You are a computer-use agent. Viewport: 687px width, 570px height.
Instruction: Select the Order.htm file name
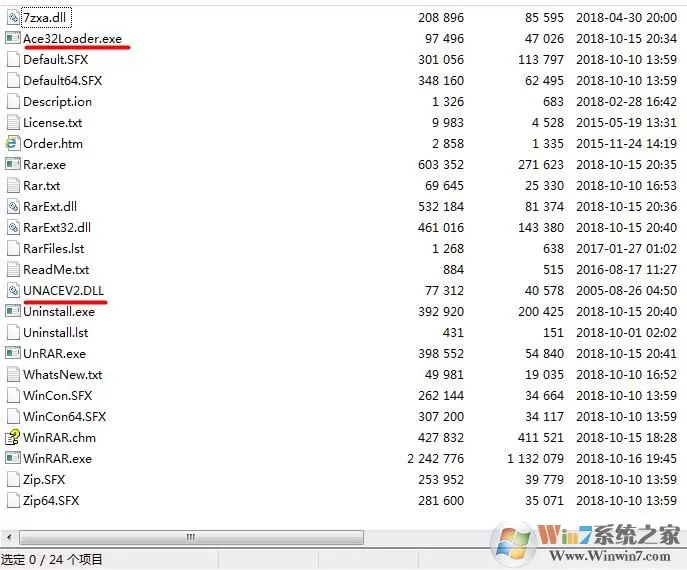[53, 144]
